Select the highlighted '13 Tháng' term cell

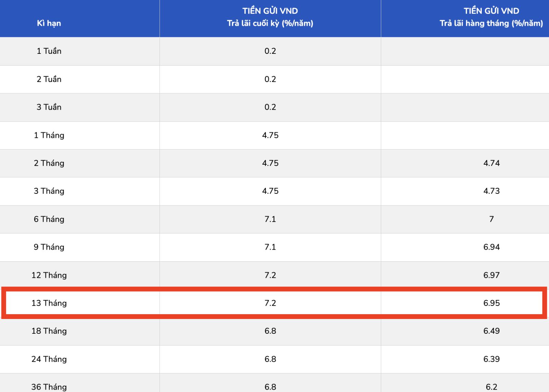49,303
